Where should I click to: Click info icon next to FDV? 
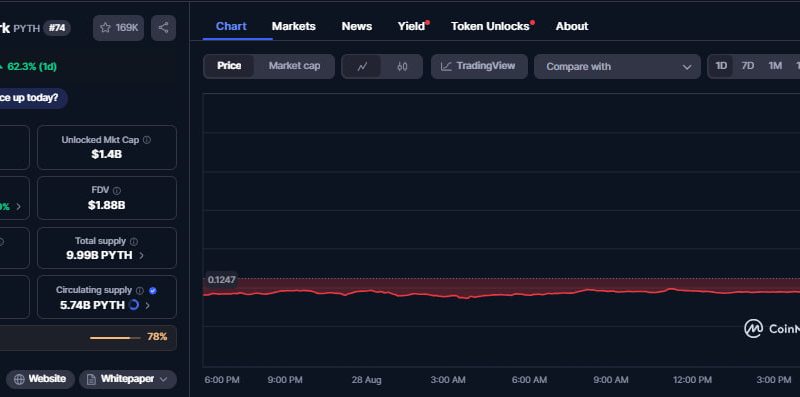point(117,190)
